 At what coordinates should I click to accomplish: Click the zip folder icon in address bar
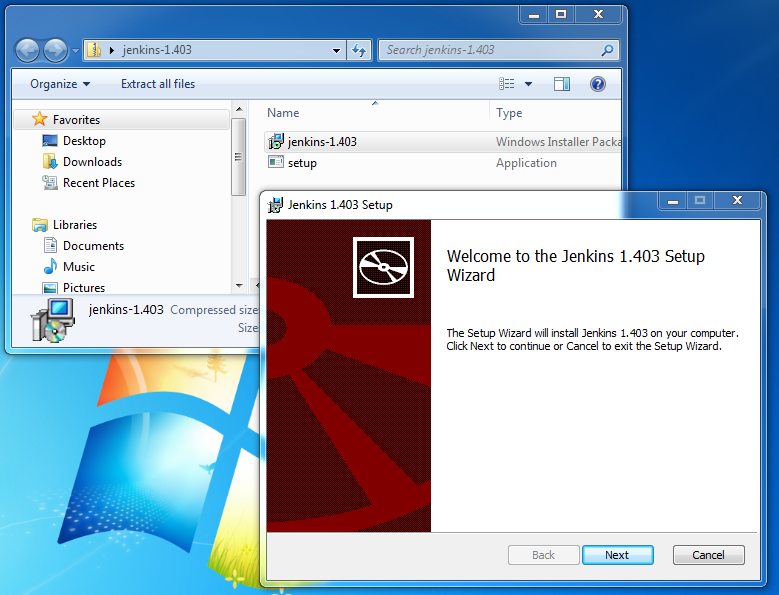93,50
